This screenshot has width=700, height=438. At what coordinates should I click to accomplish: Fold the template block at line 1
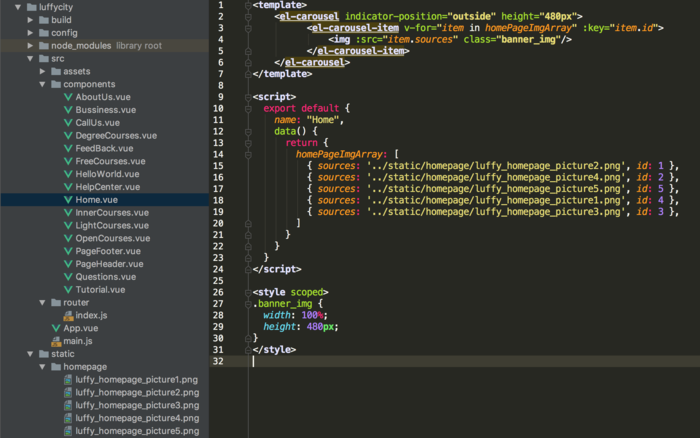pyautogui.click(x=248, y=5)
